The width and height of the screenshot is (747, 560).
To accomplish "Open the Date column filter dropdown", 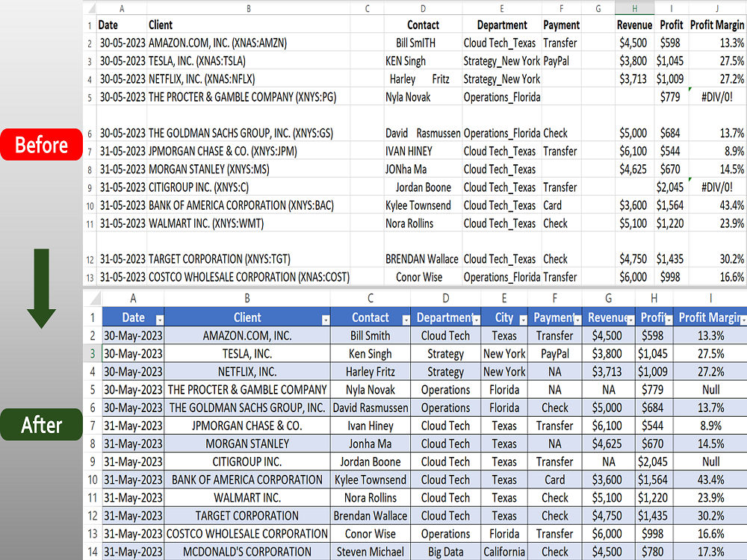I will click(x=160, y=320).
